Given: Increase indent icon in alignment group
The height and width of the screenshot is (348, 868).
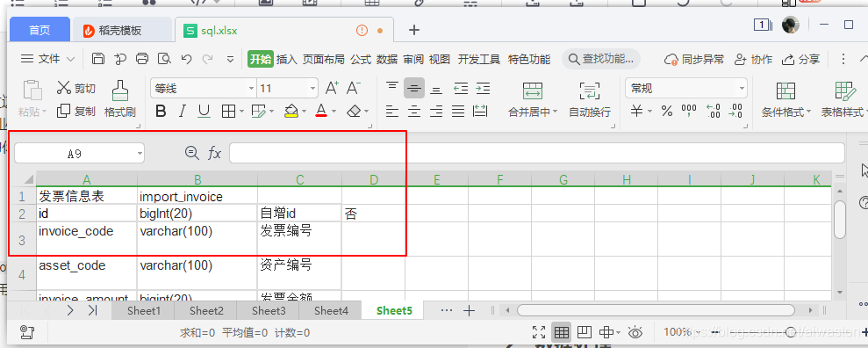Looking at the screenshot, I should pyautogui.click(x=483, y=88).
